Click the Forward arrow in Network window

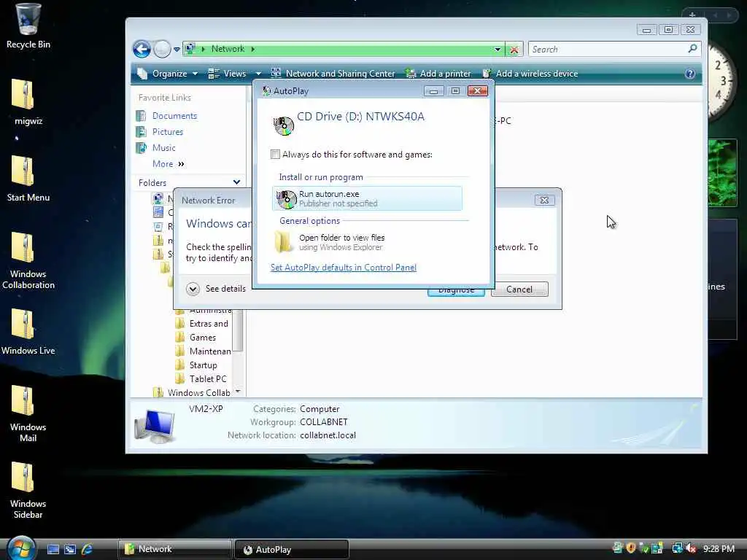pos(162,49)
